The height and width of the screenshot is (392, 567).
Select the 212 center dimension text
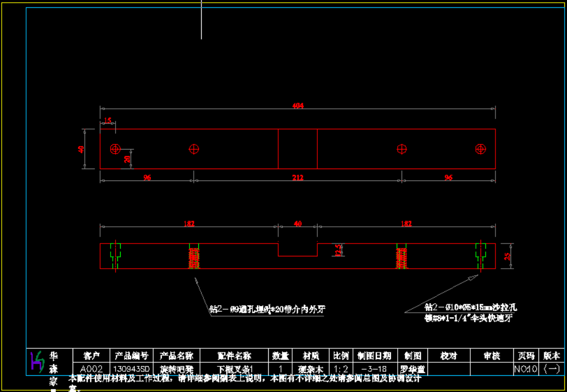click(298, 178)
